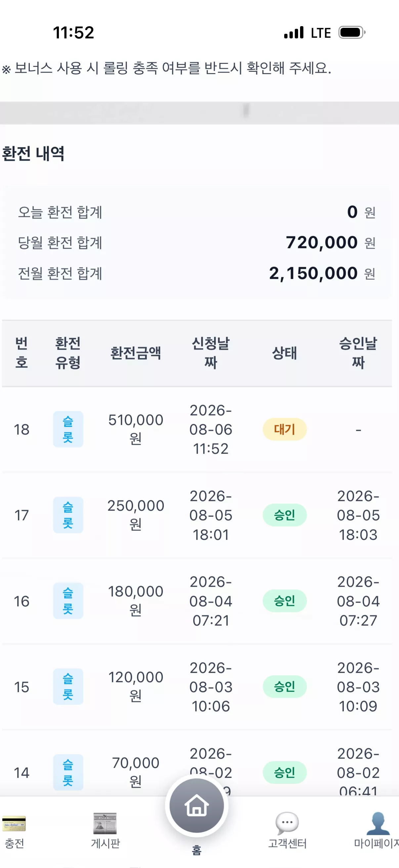The width and height of the screenshot is (399, 868).
Task: Select the 승인 badge for row 17
Action: pos(285,515)
